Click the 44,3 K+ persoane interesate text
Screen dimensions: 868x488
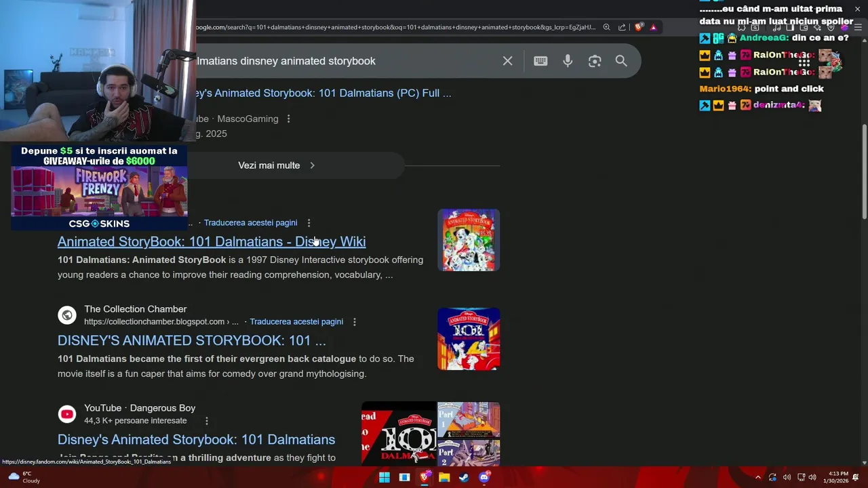coord(136,420)
